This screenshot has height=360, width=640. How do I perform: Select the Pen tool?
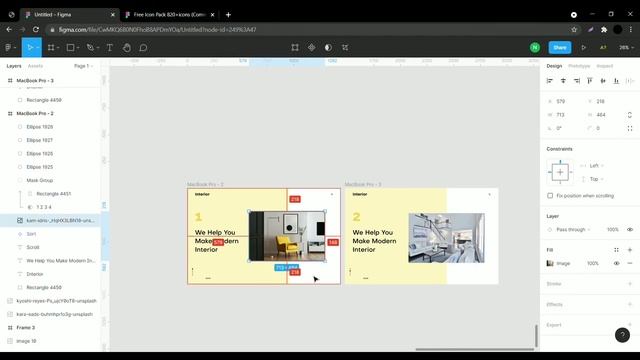tap(90, 48)
